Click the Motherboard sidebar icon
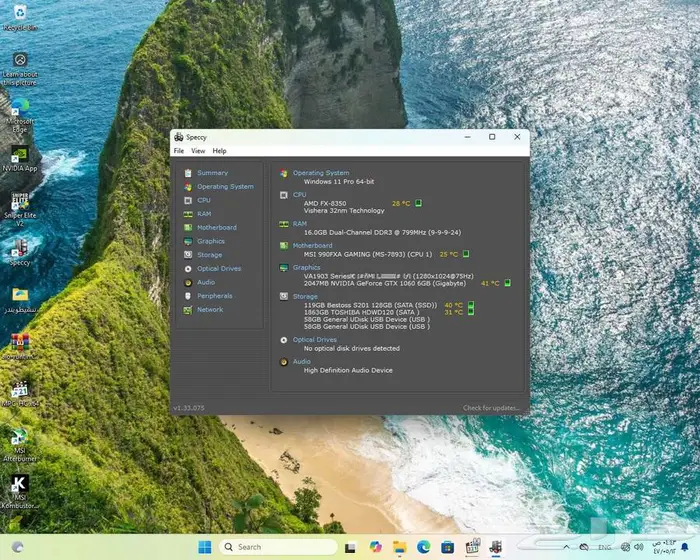Viewport: 700px width, 560px height. pos(187,227)
